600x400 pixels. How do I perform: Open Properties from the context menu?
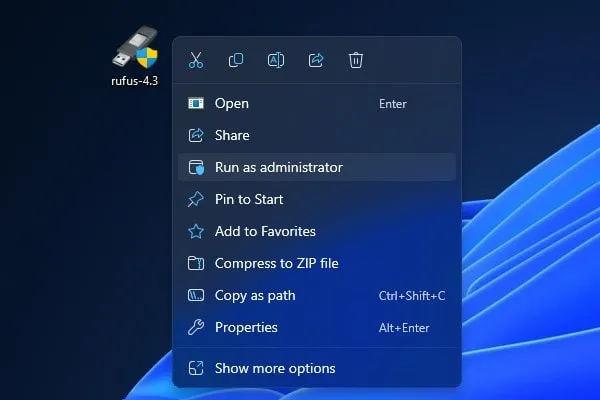246,327
